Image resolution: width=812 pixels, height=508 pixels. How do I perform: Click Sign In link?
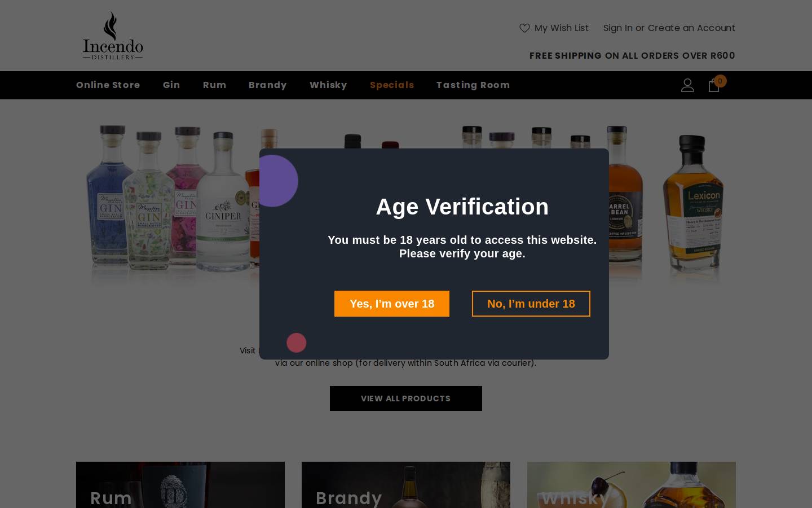[618, 28]
